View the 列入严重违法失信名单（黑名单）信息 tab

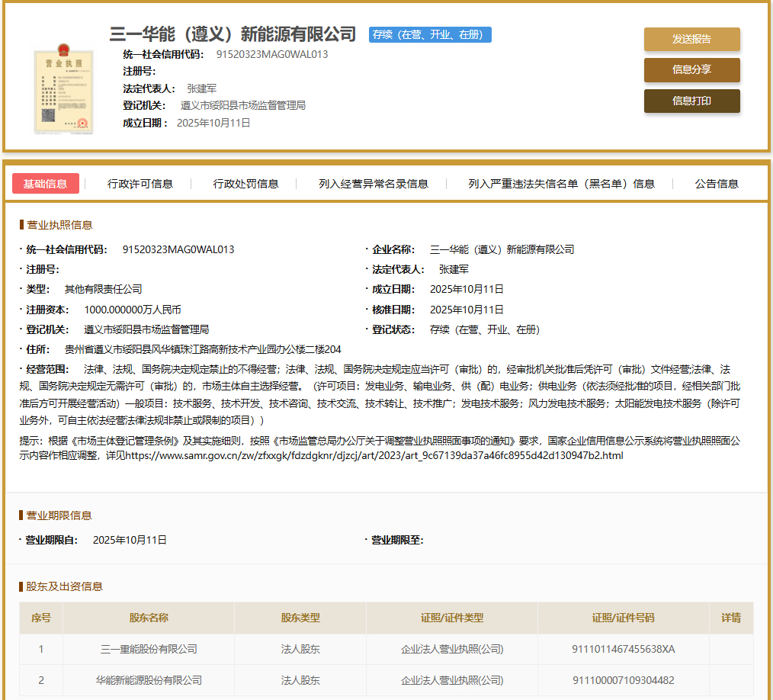coord(561,184)
